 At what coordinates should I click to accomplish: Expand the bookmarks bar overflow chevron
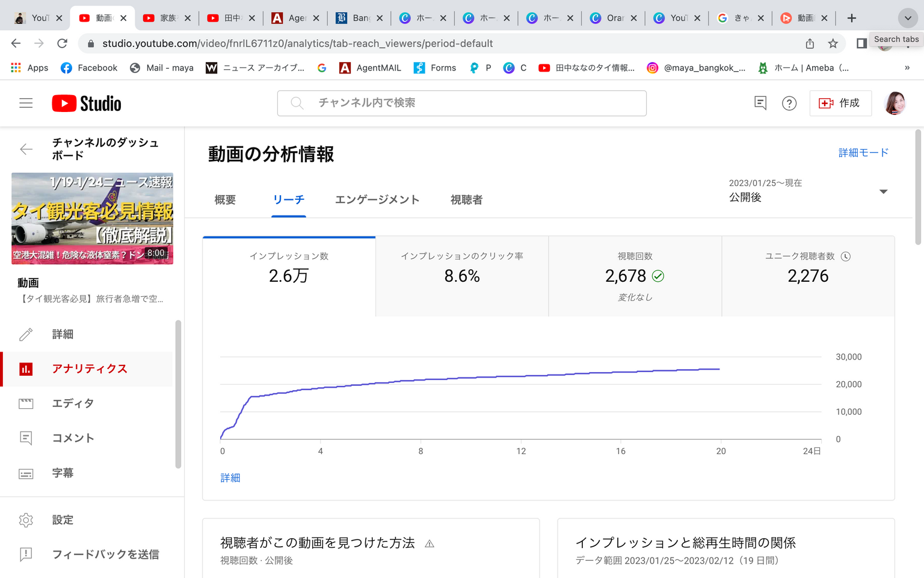(907, 68)
